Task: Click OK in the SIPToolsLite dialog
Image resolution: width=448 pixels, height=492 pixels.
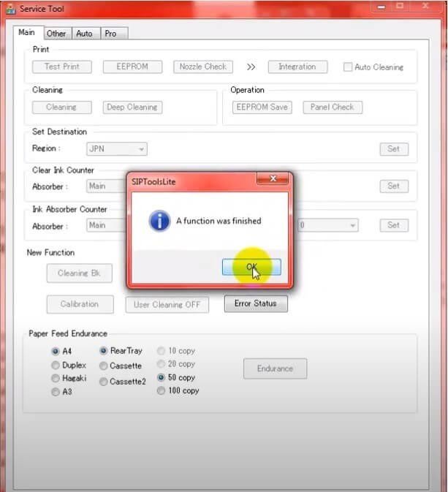Action: 251,267
